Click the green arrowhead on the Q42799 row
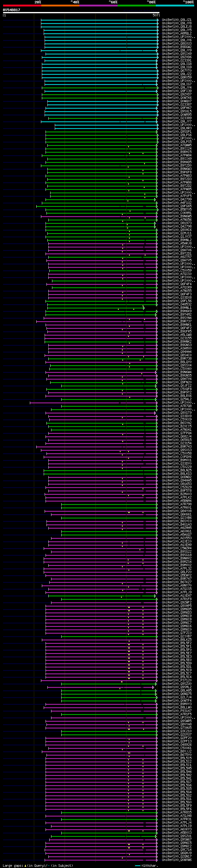Screen dimensions: 197x868 [x=155, y=200]
